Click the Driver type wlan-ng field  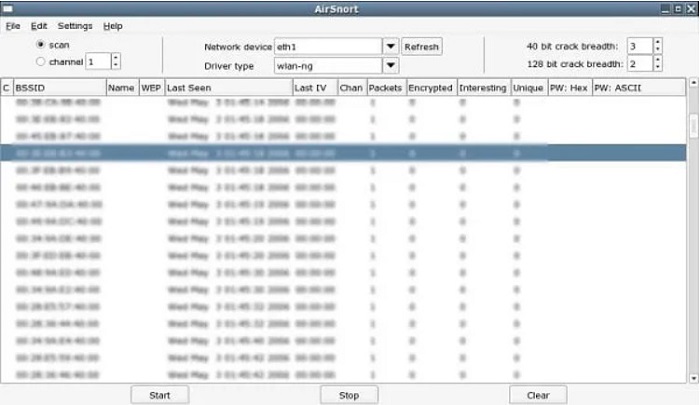pos(328,66)
